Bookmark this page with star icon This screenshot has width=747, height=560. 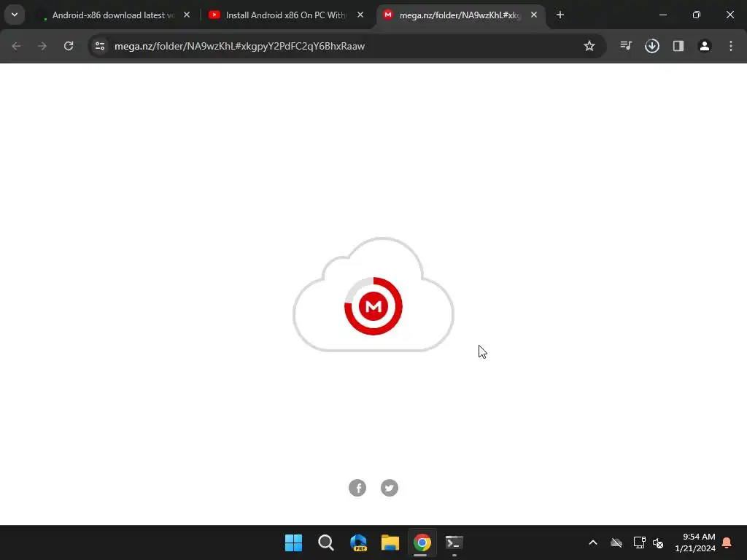click(589, 46)
